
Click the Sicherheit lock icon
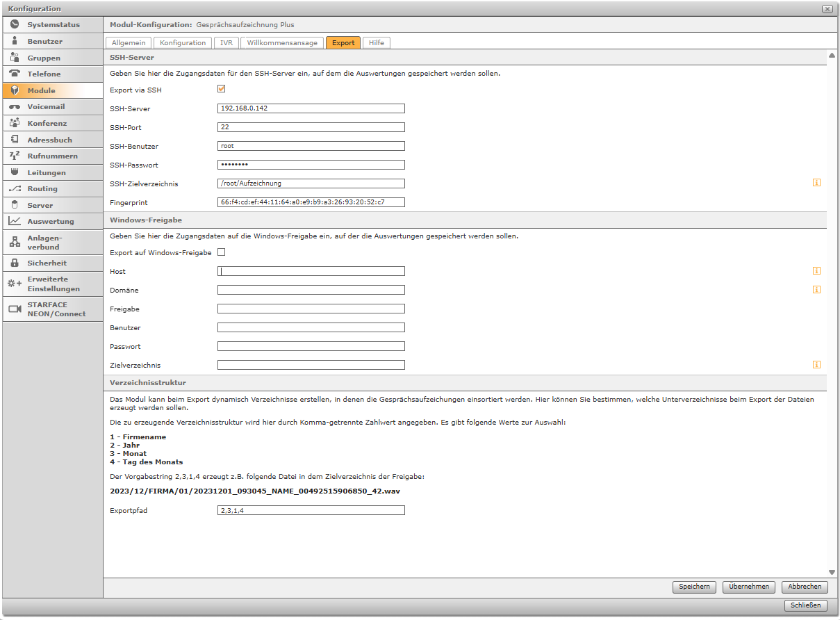tap(15, 263)
